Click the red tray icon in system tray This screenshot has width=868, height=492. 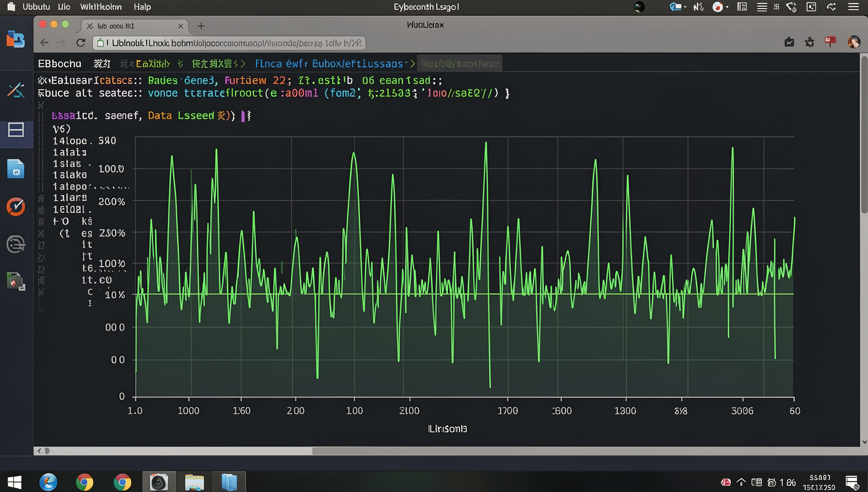[725, 482]
